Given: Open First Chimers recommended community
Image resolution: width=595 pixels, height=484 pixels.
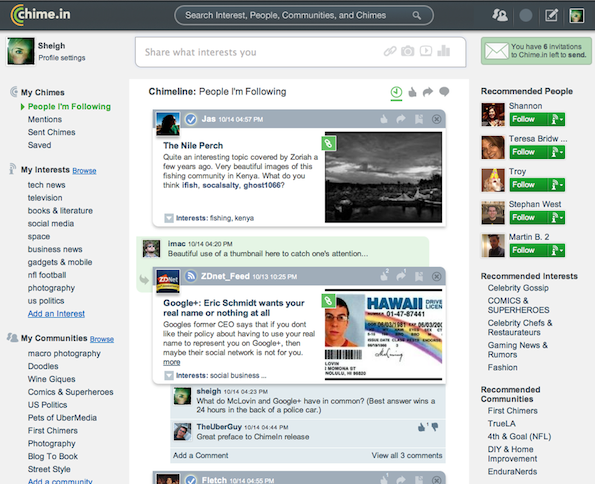Looking at the screenshot, I should tap(513, 411).
